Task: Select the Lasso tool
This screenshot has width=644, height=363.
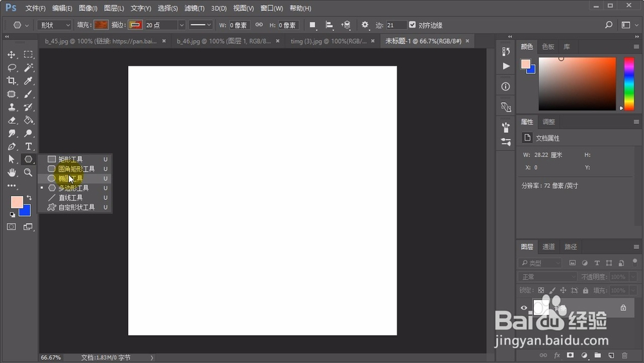Action: coord(12,68)
